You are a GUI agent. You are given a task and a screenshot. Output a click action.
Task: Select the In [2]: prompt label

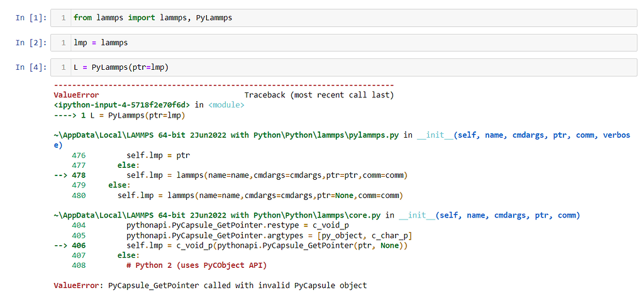point(31,43)
